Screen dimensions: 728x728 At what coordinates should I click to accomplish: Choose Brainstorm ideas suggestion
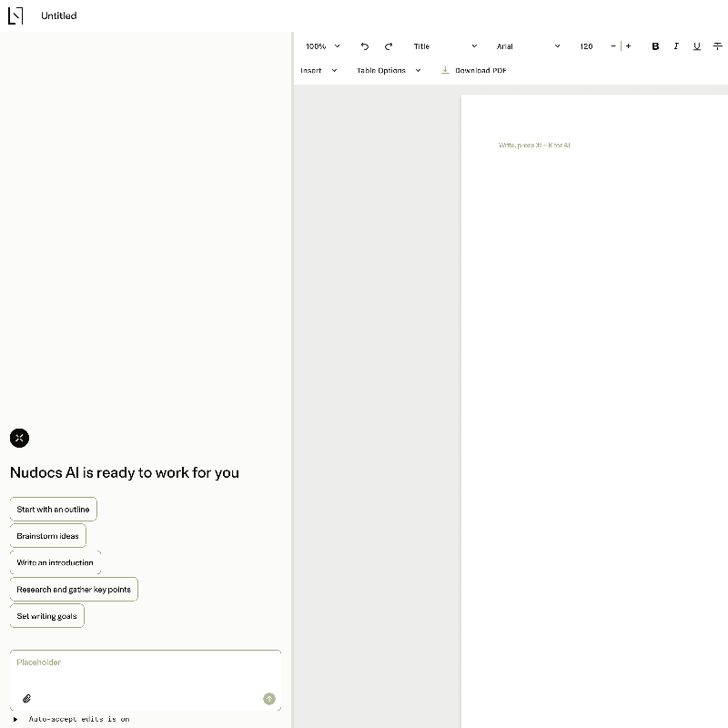pyautogui.click(x=48, y=536)
